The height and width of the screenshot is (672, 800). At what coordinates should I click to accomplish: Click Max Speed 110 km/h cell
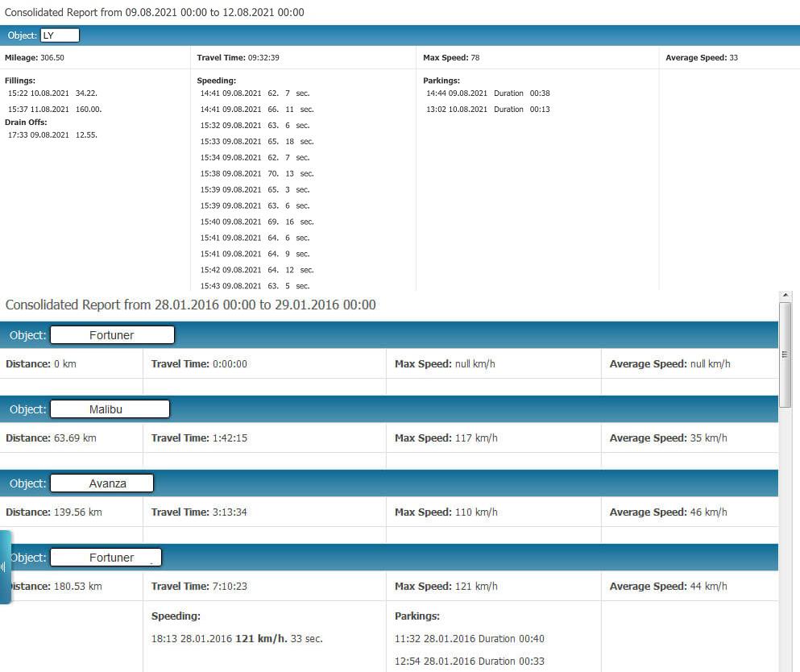[x=493, y=512]
